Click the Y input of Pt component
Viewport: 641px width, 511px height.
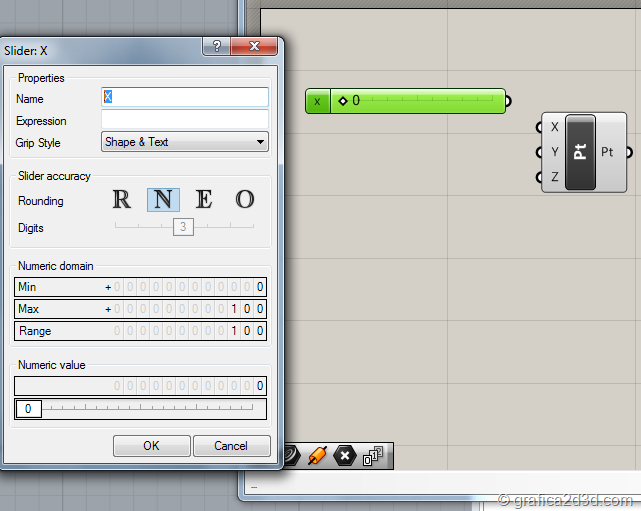point(540,152)
